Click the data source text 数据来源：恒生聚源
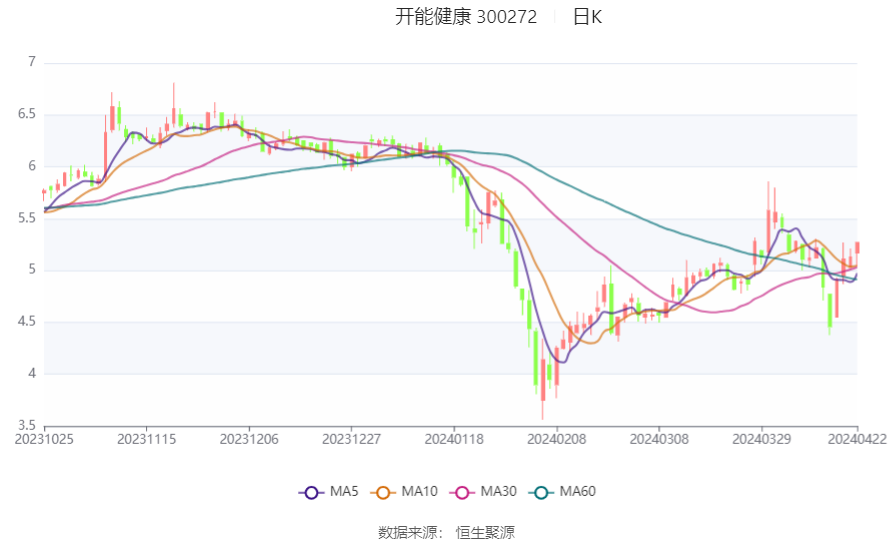893x542 pixels. [446, 532]
